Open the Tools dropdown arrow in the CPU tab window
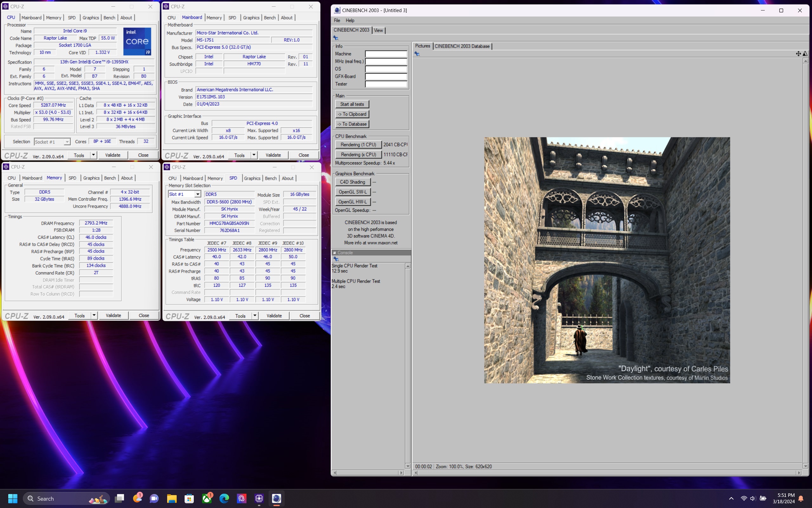812x508 pixels. point(93,155)
